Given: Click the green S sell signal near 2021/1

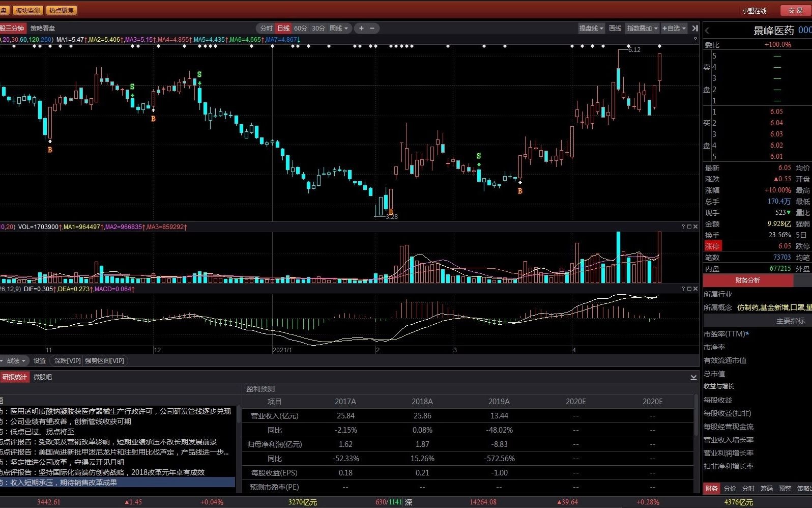Looking at the screenshot, I should [x=199, y=74].
